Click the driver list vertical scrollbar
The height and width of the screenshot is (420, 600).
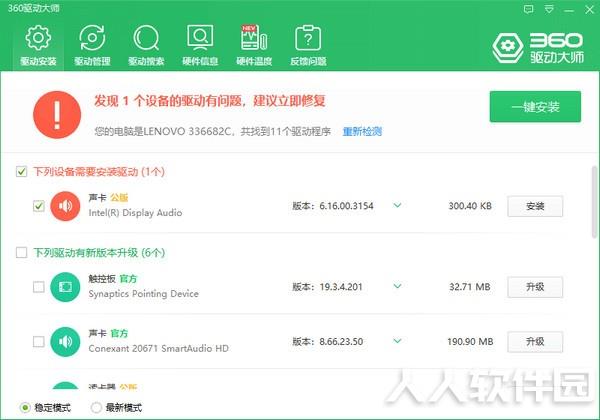coord(594,202)
